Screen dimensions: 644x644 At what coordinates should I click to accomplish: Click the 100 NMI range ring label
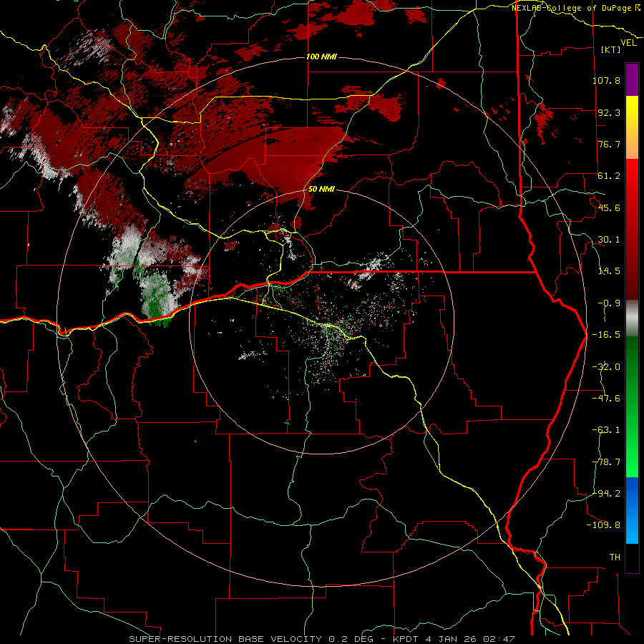[321, 57]
